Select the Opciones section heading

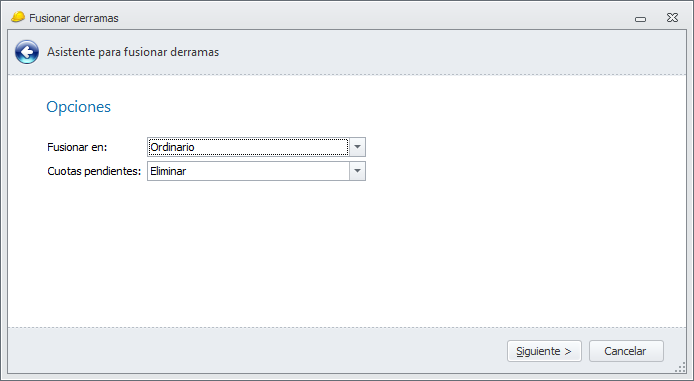click(79, 107)
